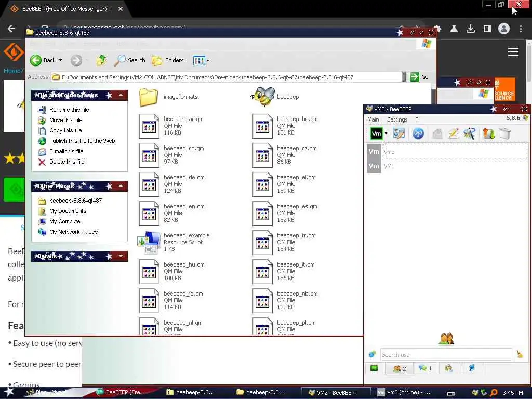532x399 pixels.
Task: Open the Main menu in BeeBEEP
Action: tap(373, 119)
